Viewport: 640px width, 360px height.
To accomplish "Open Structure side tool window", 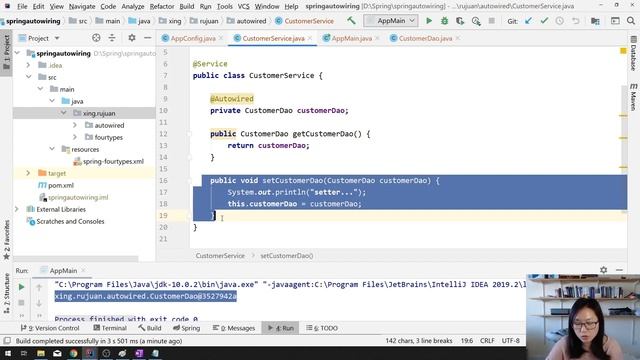I will point(7,293).
